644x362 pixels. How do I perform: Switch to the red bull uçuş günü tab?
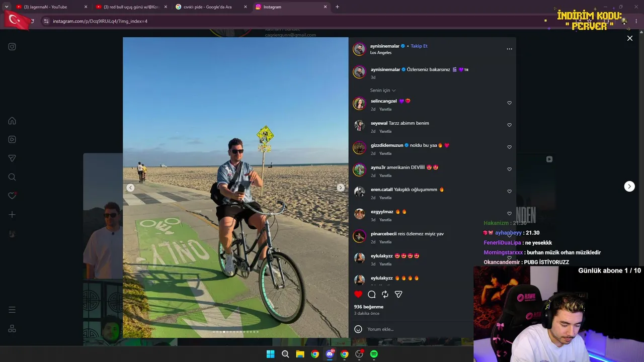[132, 7]
